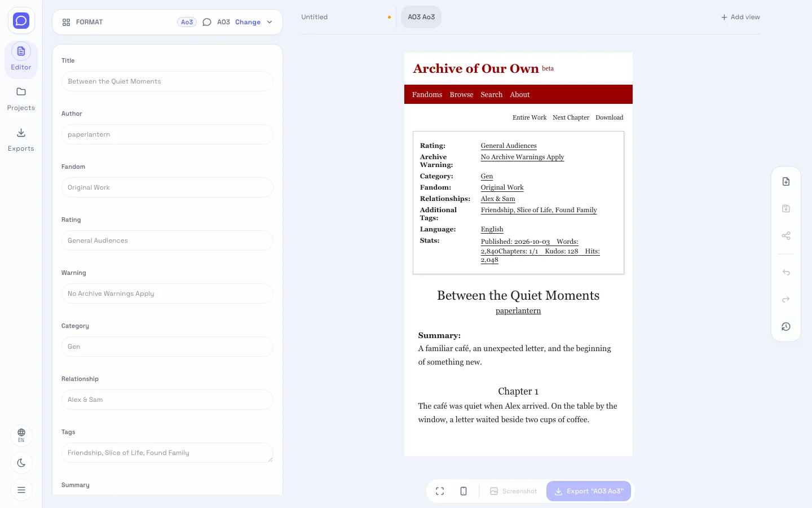Click Change to switch format
This screenshot has width=812, height=508.
(248, 22)
